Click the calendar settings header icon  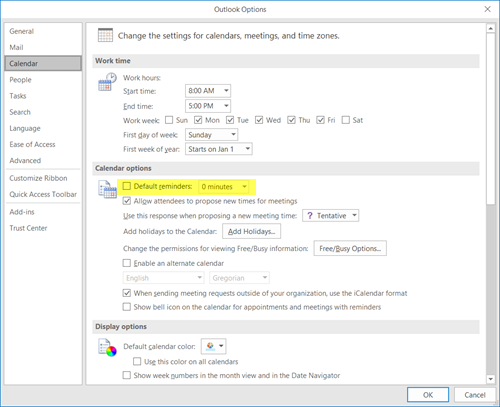coord(105,35)
